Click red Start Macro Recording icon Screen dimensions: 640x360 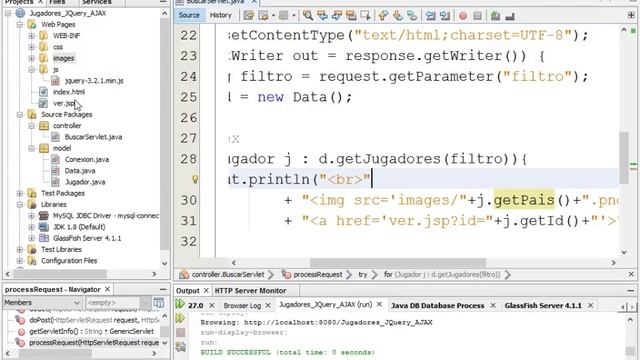(463, 16)
